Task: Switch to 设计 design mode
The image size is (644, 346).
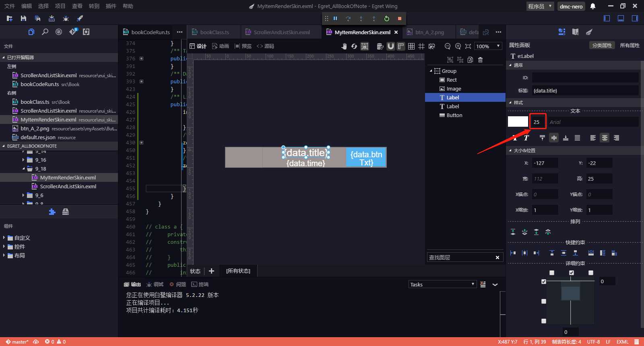Action: (x=198, y=46)
